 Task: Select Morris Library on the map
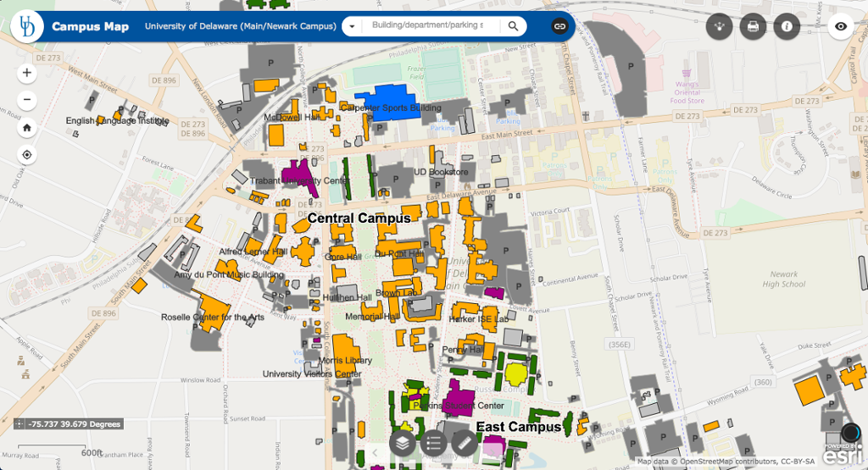pyautogui.click(x=345, y=361)
